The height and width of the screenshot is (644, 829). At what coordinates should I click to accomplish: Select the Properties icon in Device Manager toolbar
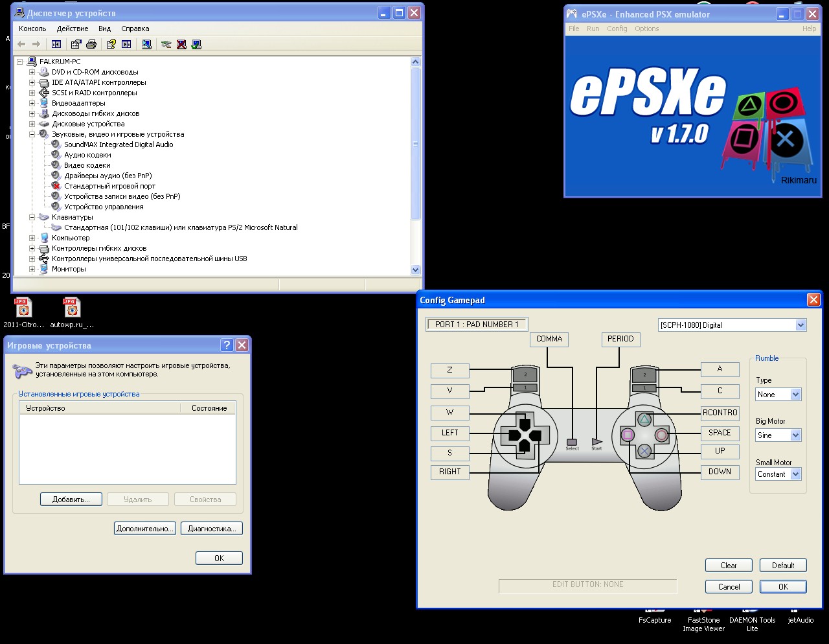(76, 44)
